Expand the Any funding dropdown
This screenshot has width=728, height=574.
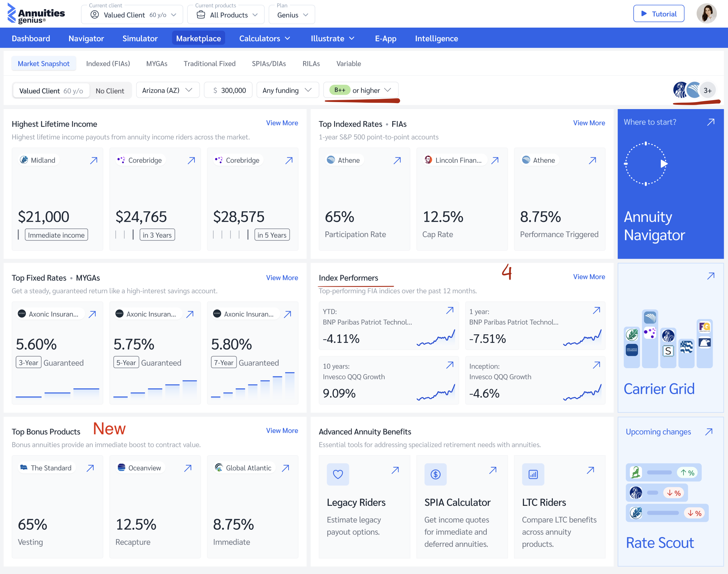coord(288,90)
